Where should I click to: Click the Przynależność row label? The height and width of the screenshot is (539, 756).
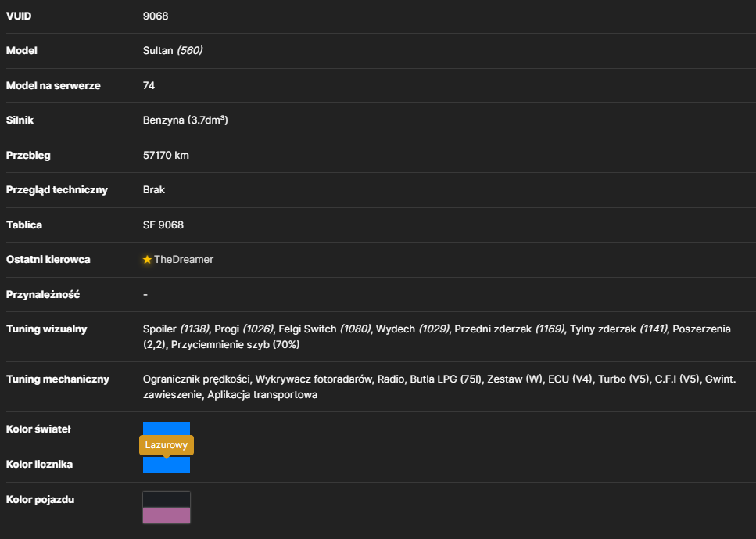tap(43, 294)
